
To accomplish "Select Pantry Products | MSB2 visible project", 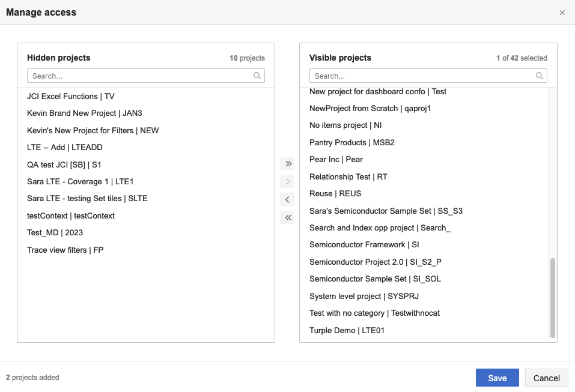I will 352,142.
